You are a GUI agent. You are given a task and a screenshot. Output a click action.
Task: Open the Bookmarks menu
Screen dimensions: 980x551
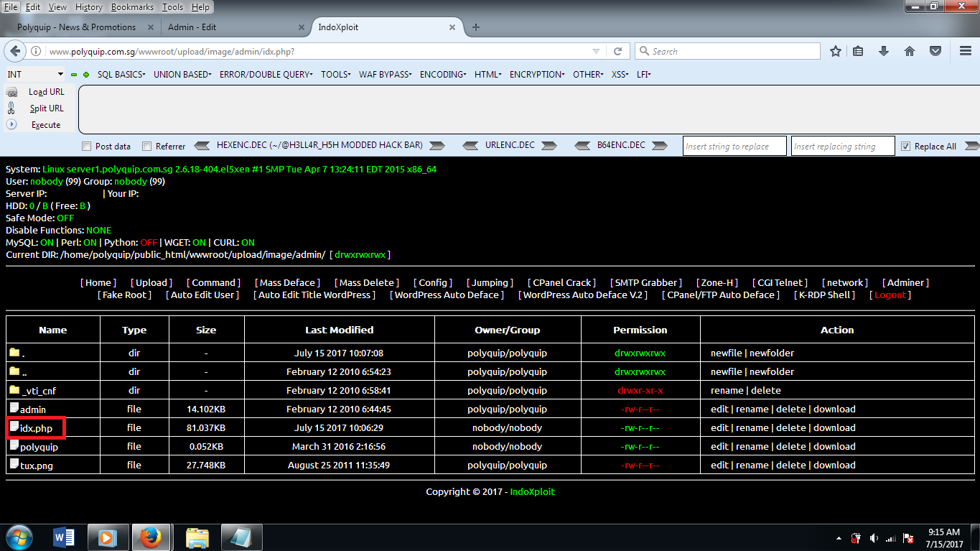coord(132,7)
